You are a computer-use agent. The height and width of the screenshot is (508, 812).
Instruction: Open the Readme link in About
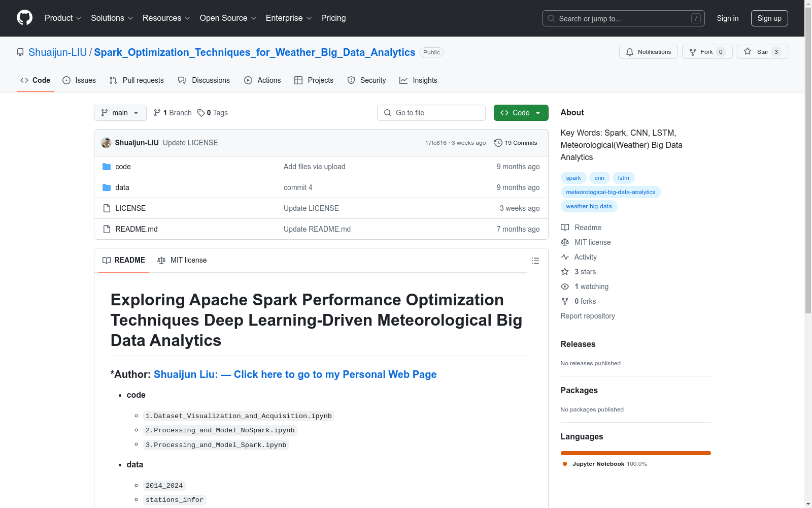tap(581, 228)
